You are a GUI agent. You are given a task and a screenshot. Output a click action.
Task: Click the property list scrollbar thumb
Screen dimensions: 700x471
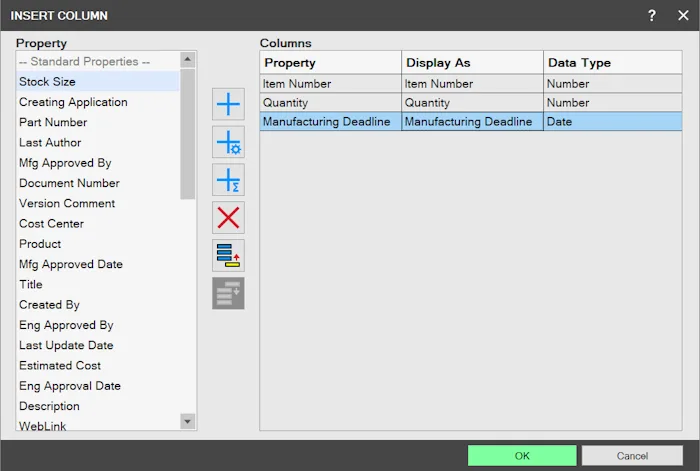pyautogui.click(x=188, y=133)
